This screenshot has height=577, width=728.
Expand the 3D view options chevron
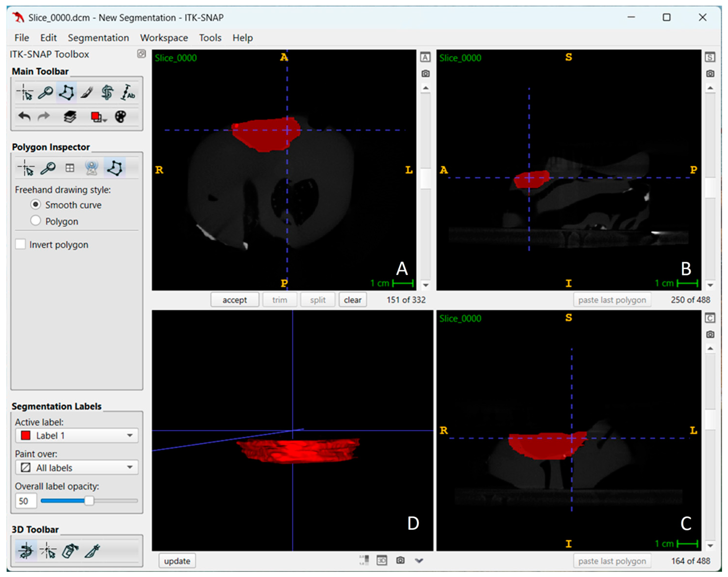(419, 560)
